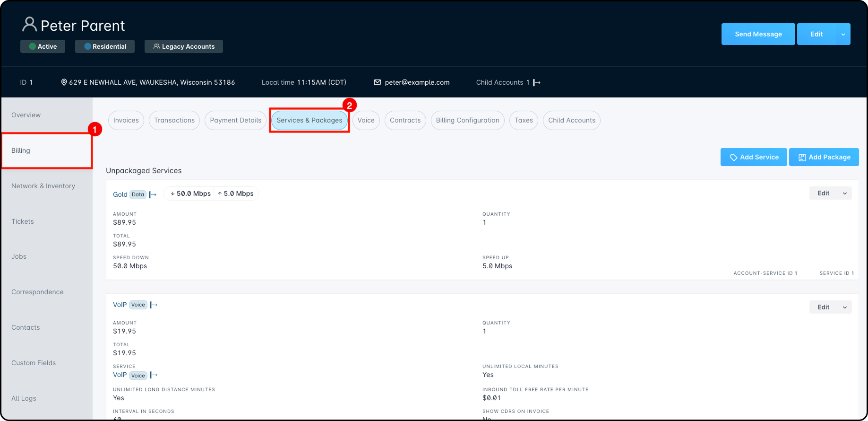The image size is (868, 421).
Task: Click the Unpackaged Services heading
Action: [x=144, y=171]
